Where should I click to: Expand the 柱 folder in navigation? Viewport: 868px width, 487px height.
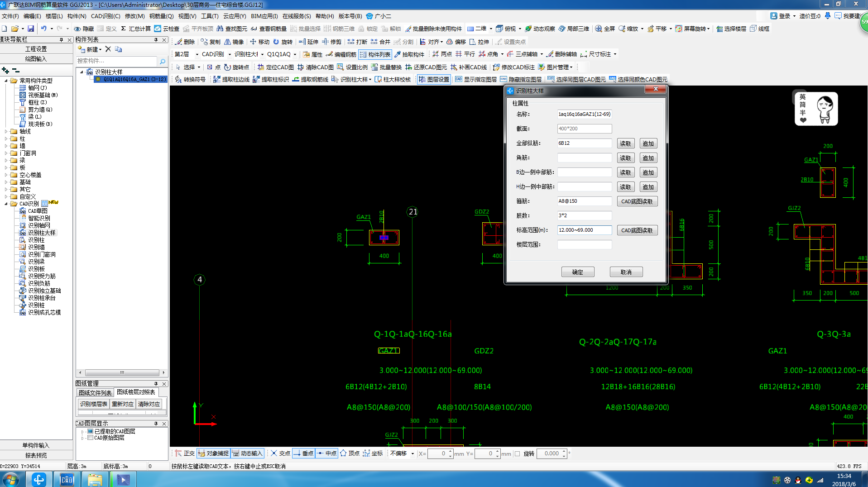6,139
